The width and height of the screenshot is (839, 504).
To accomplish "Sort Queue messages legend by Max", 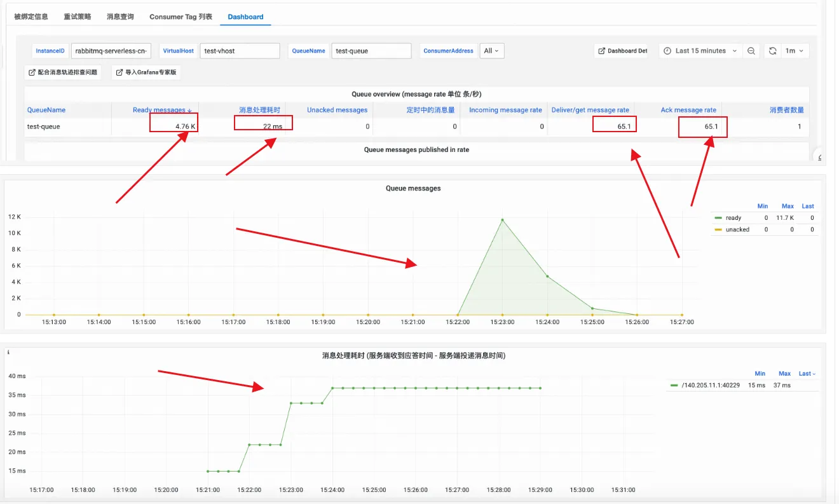I will click(x=788, y=206).
